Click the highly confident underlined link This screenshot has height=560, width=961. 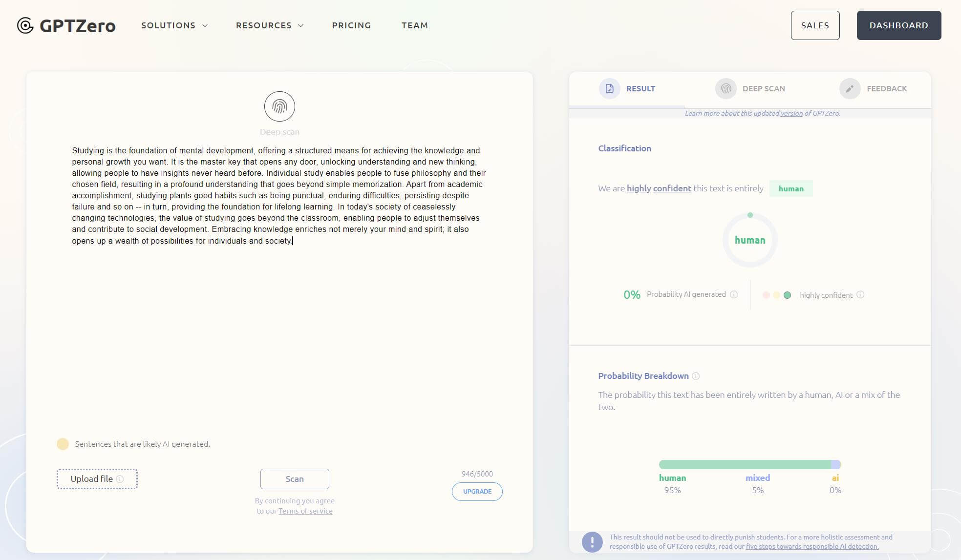tap(659, 188)
